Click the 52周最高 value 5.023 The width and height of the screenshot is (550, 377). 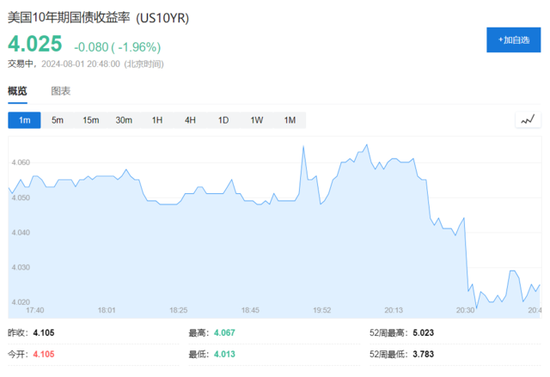click(423, 333)
